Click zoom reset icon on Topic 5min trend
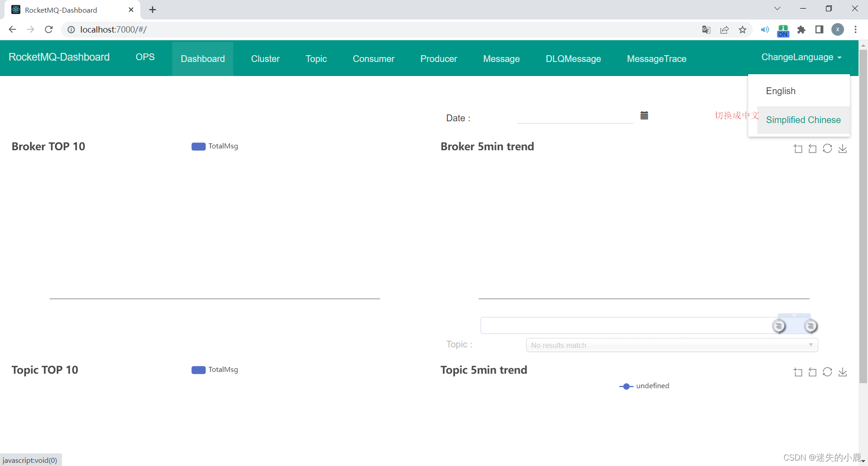This screenshot has width=868, height=466. coord(812,372)
